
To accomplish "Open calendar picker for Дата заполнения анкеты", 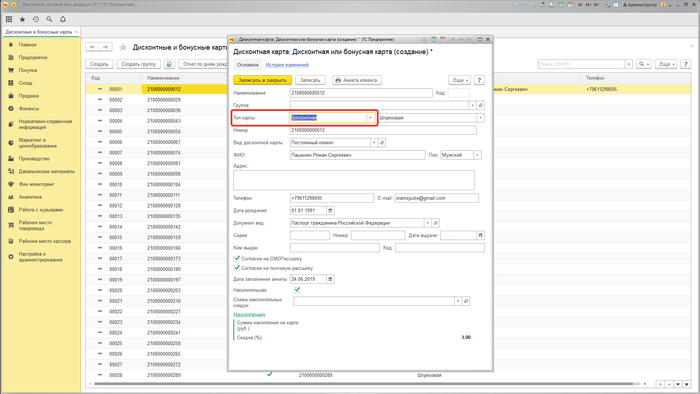I will click(330, 279).
